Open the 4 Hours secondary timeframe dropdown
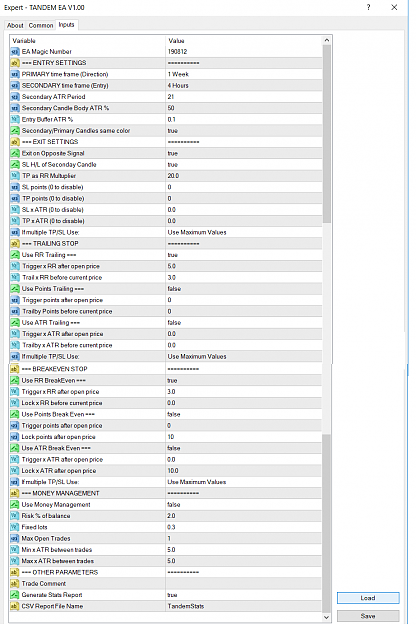 [243, 86]
